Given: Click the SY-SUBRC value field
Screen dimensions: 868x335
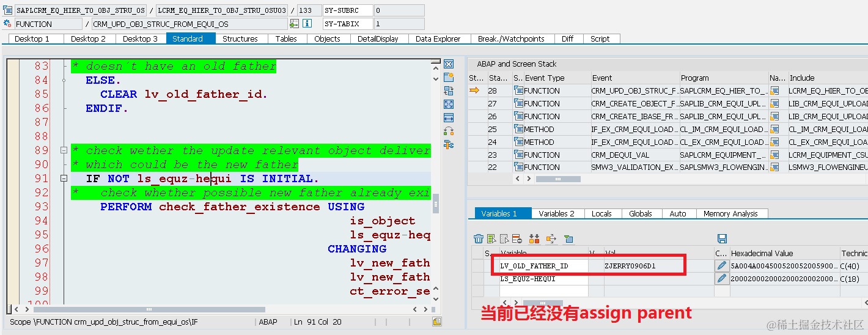Looking at the screenshot, I should (399, 10).
